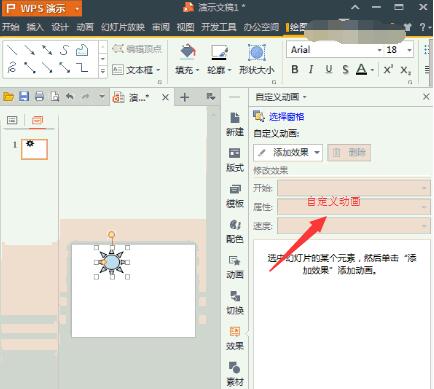Viewport: 434px width, 389px height.
Task: Select the sun shape on the slide
Action: [x=112, y=262]
